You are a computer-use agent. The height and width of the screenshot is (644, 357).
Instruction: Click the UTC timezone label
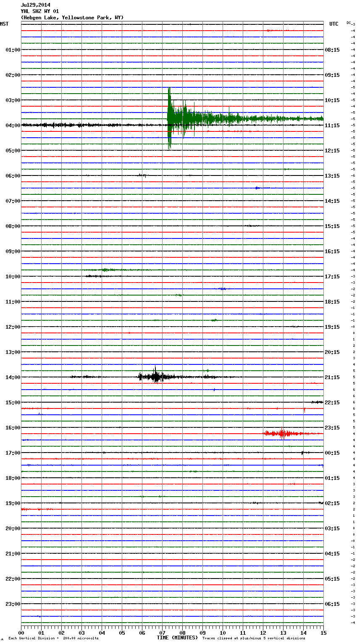pos(333,24)
